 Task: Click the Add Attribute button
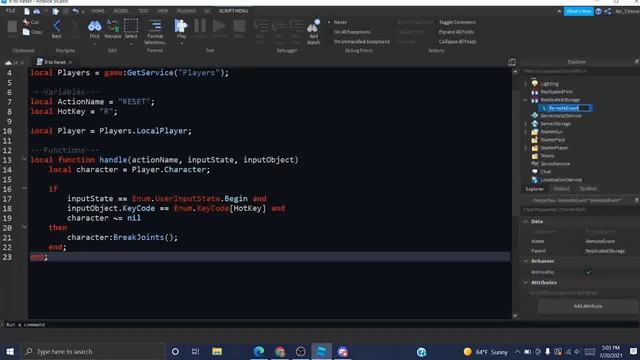588,306
